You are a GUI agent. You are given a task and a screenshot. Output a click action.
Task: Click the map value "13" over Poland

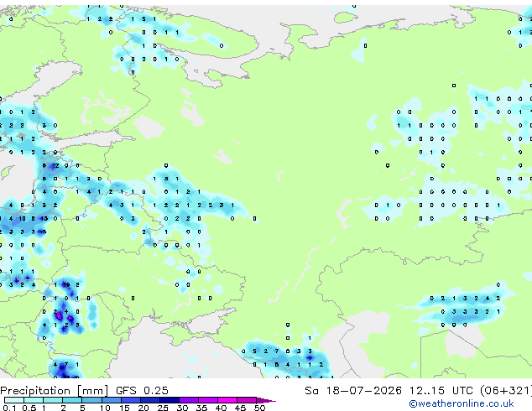click(x=44, y=218)
